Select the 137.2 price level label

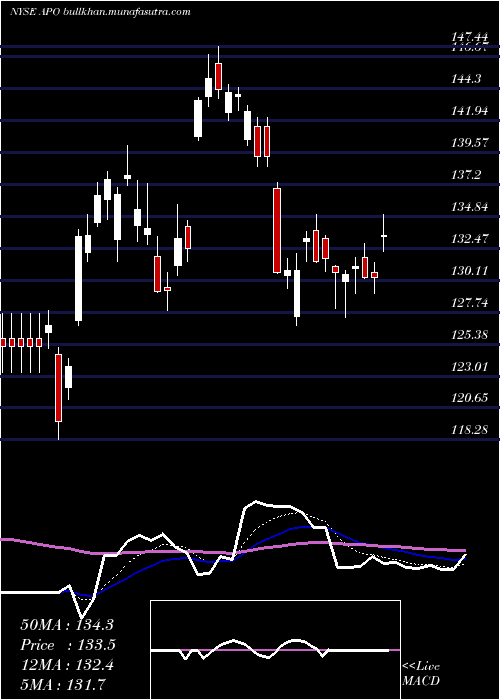click(466, 175)
